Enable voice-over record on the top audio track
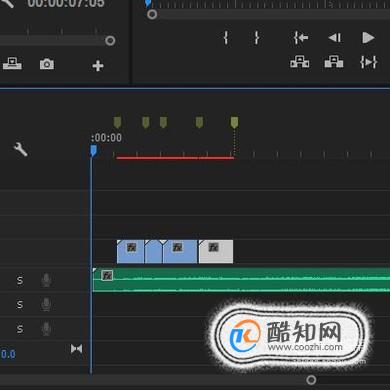390x390 pixels. click(x=46, y=280)
